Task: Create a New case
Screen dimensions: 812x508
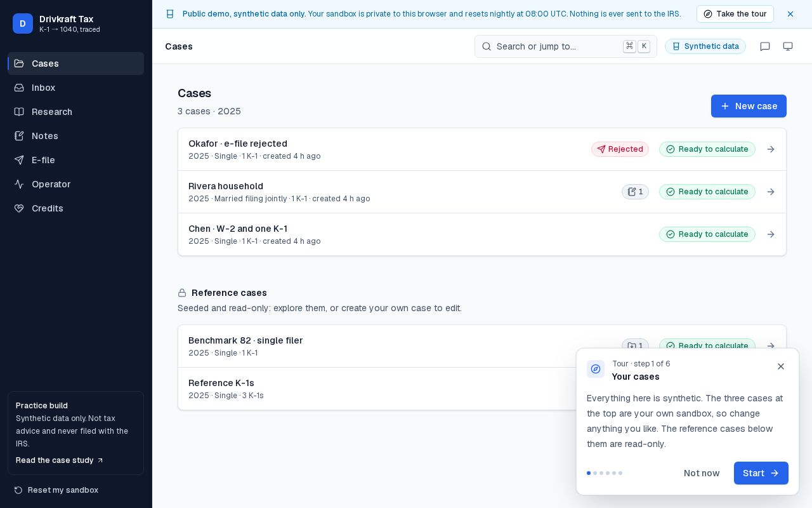Action: click(x=749, y=106)
